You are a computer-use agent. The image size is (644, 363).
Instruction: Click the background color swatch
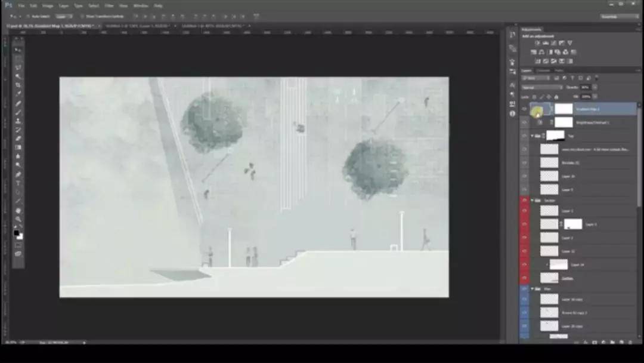(x=20, y=237)
